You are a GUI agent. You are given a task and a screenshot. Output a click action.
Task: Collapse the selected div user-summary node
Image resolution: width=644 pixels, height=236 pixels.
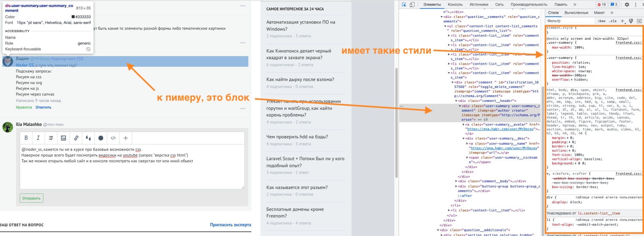pyautogui.click(x=460, y=106)
